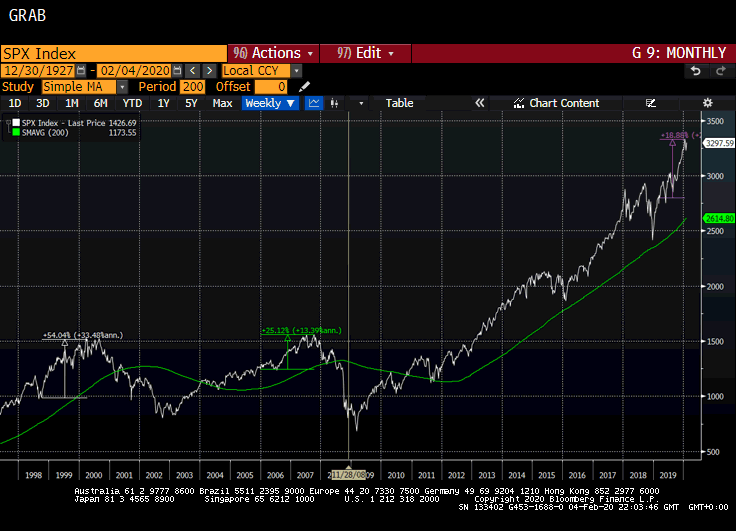Select the candlestick chart type icon
Image resolution: width=736 pixels, height=531 pixels.
tap(334, 103)
